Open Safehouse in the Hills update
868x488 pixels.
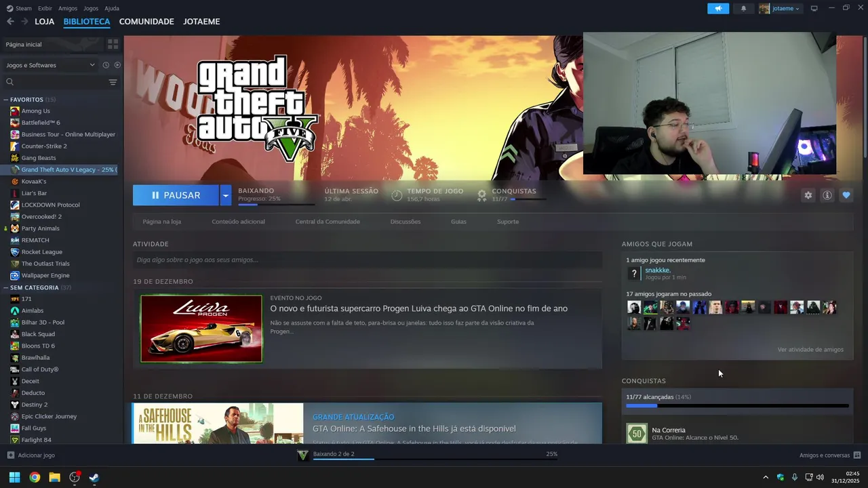[367, 424]
